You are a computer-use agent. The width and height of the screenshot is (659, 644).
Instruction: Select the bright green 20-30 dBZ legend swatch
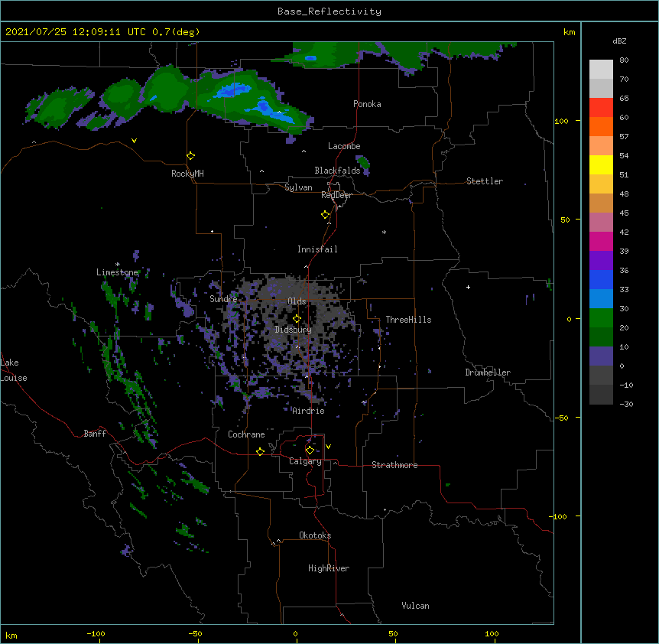pos(601,318)
